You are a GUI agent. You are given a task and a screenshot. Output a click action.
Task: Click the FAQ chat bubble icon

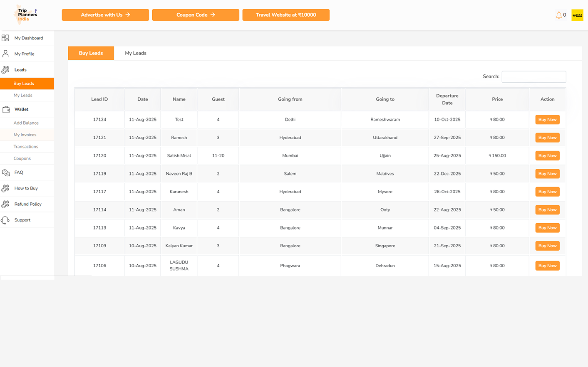[x=6, y=172]
